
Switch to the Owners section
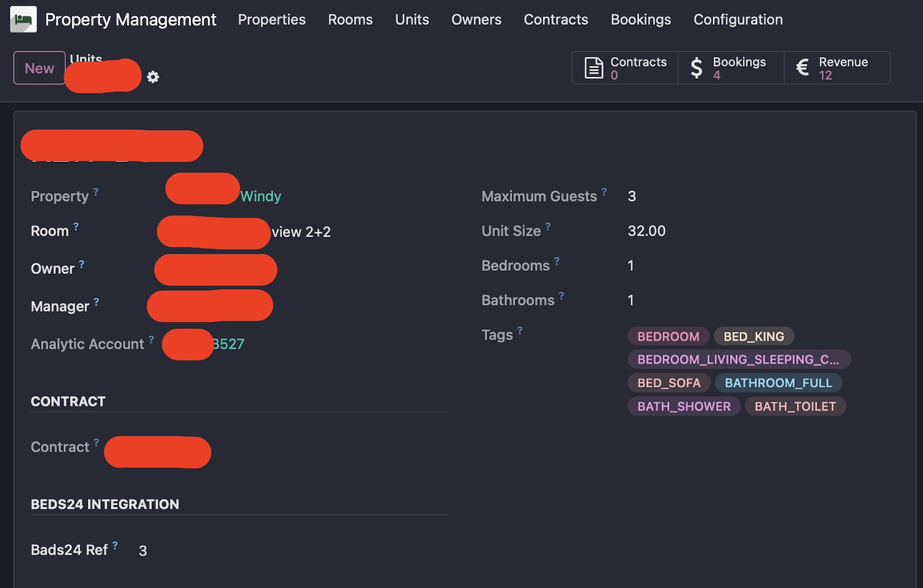pyautogui.click(x=476, y=19)
